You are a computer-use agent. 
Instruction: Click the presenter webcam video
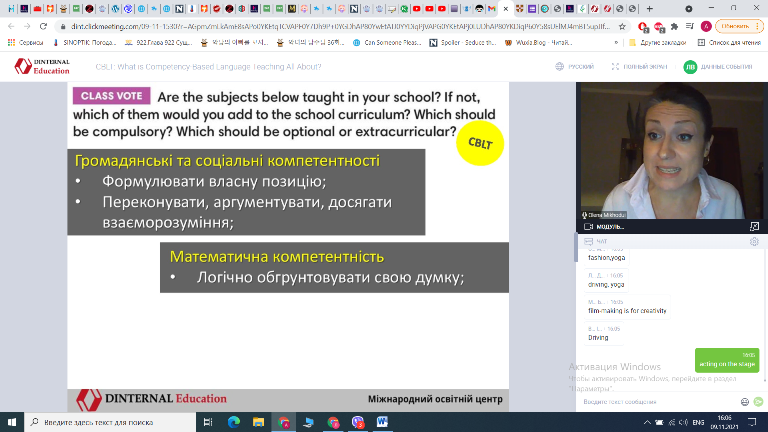(x=671, y=151)
